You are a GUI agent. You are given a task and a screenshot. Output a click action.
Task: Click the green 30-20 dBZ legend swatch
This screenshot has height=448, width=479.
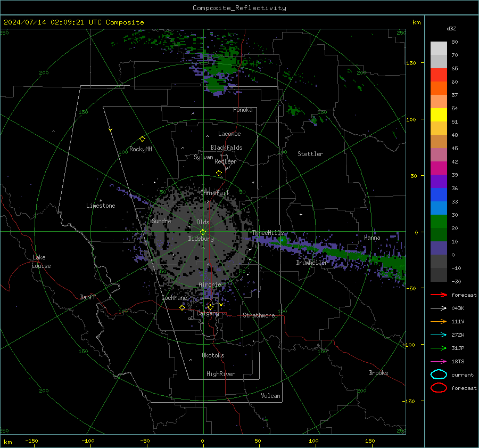(439, 222)
